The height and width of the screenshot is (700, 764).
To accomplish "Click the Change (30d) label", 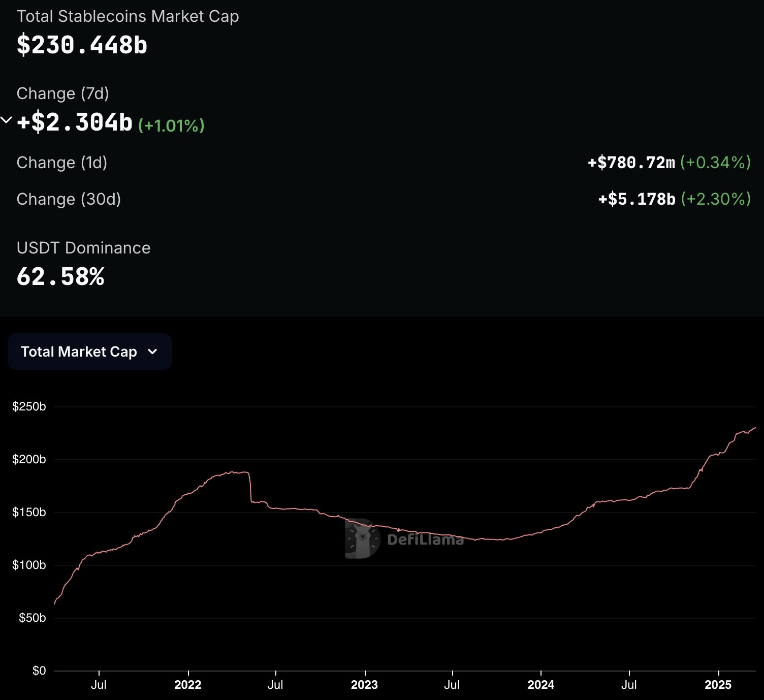I will tap(69, 199).
